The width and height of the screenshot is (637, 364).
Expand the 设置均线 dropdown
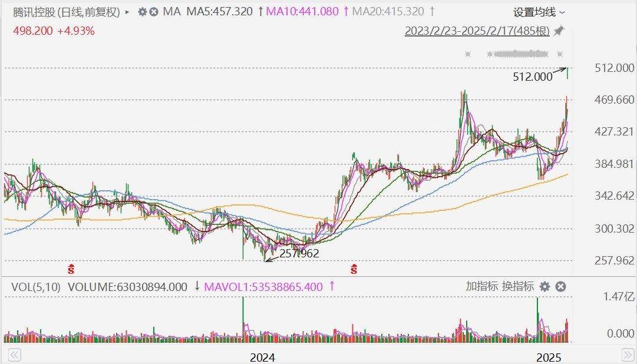[539, 12]
